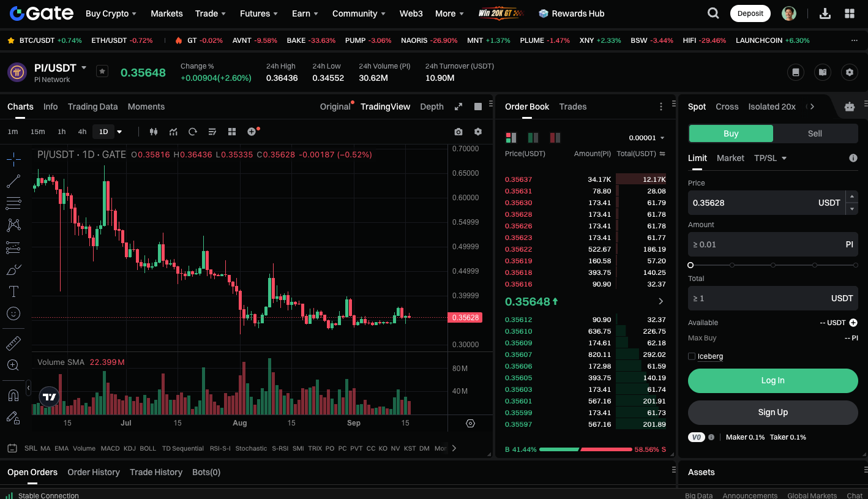This screenshot has height=499, width=868.
Task: Switch to Trading Data tab
Action: pos(92,107)
